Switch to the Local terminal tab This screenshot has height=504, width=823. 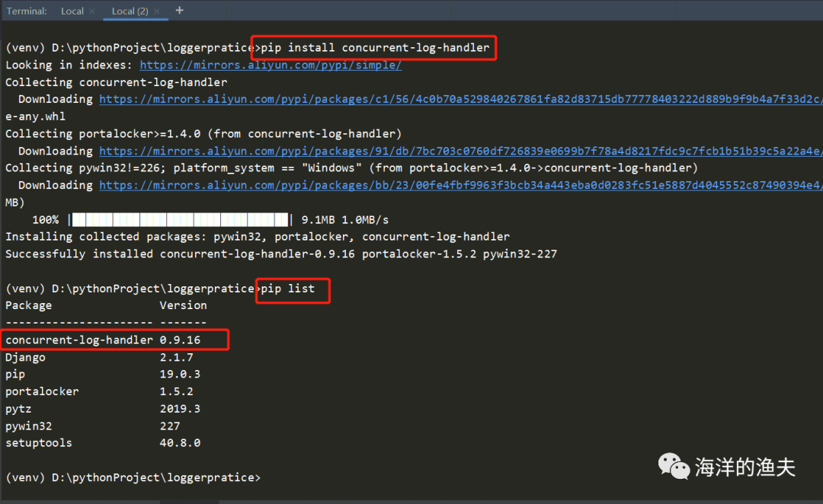(x=72, y=11)
